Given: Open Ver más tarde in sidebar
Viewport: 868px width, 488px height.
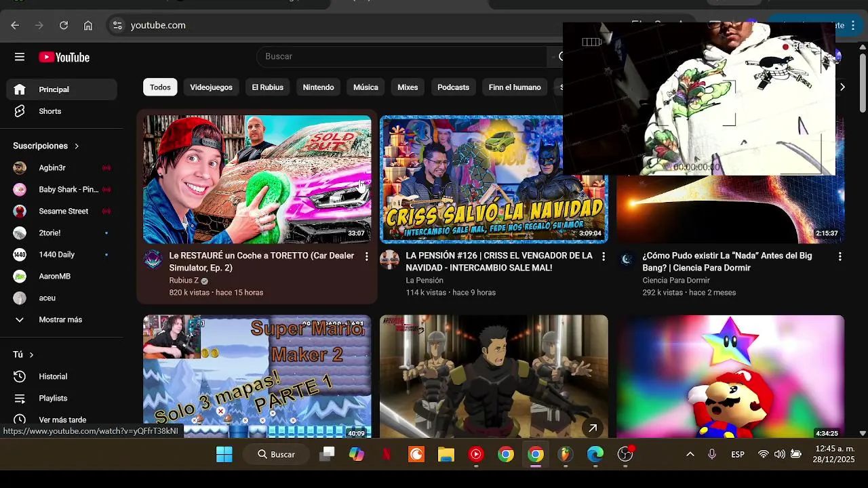Looking at the screenshot, I should coord(62,420).
